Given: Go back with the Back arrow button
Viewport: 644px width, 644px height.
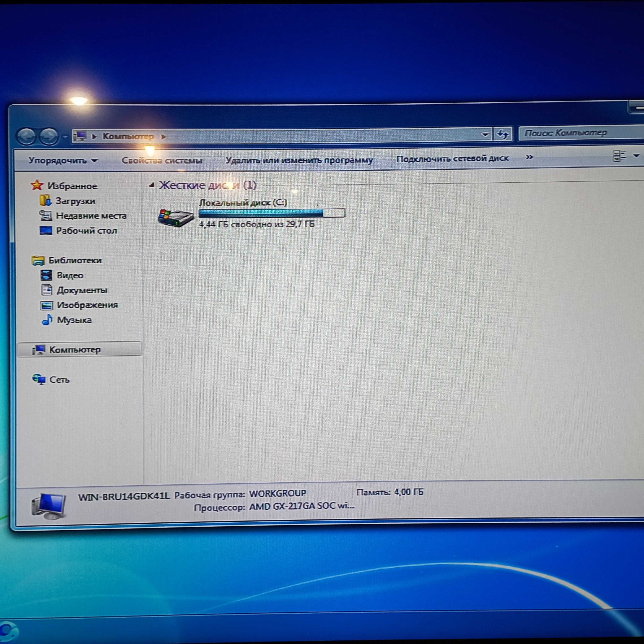Looking at the screenshot, I should click(26, 136).
